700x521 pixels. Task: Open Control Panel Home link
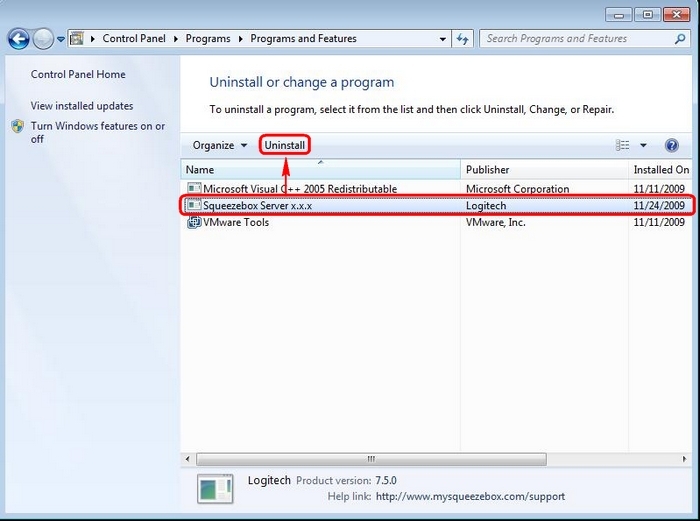(78, 74)
